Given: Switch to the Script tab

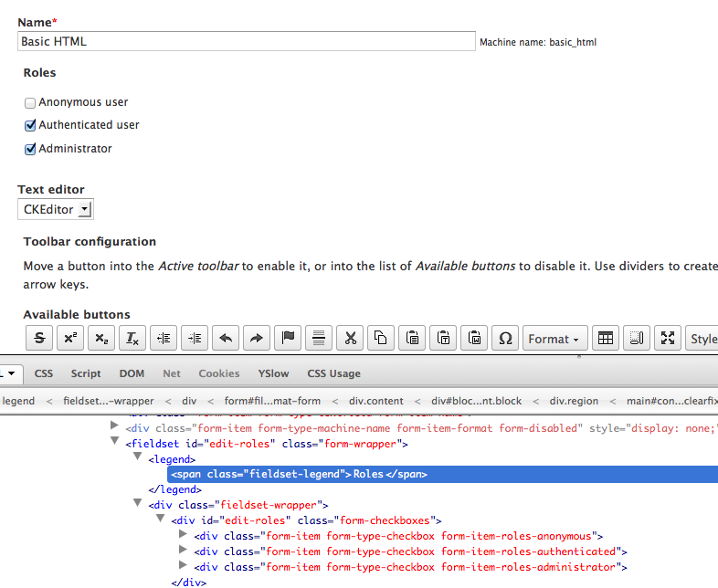Looking at the screenshot, I should point(86,373).
